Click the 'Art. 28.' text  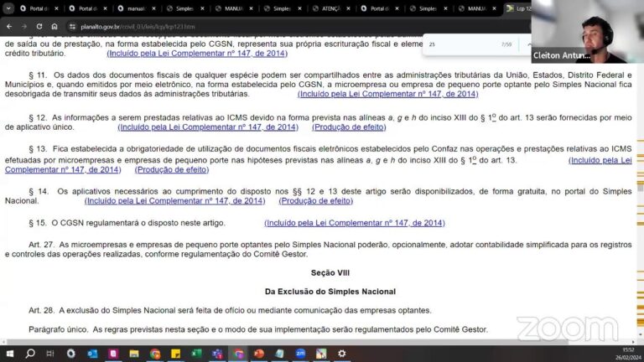pyautogui.click(x=41, y=310)
